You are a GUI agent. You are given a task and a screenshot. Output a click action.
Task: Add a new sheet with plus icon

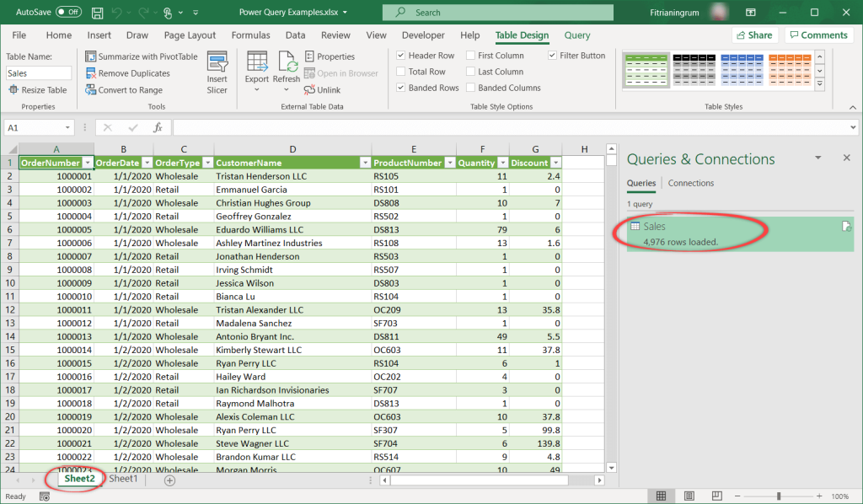pyautogui.click(x=170, y=480)
